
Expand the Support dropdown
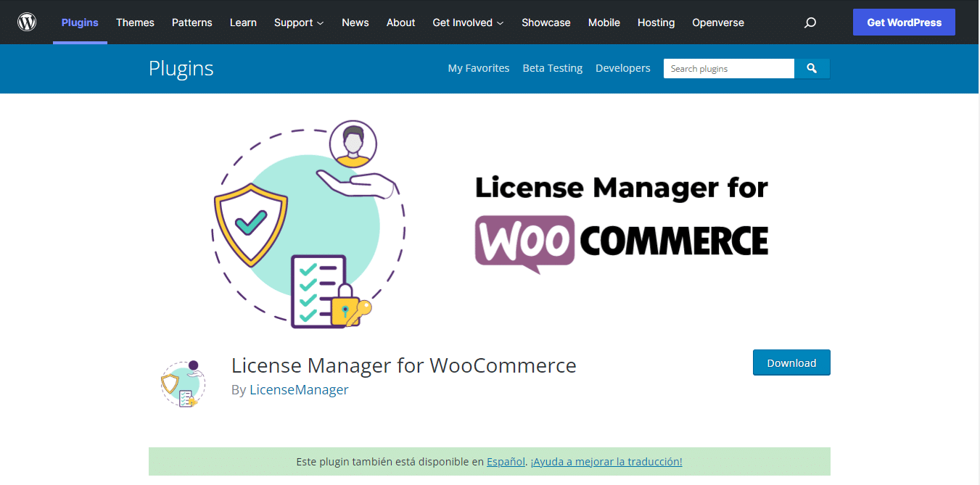click(x=298, y=22)
